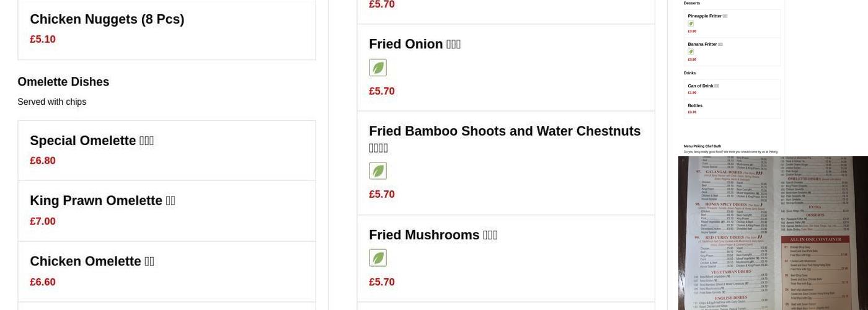Click the leaf icon under Fried Bamboo Shoots

[378, 170]
